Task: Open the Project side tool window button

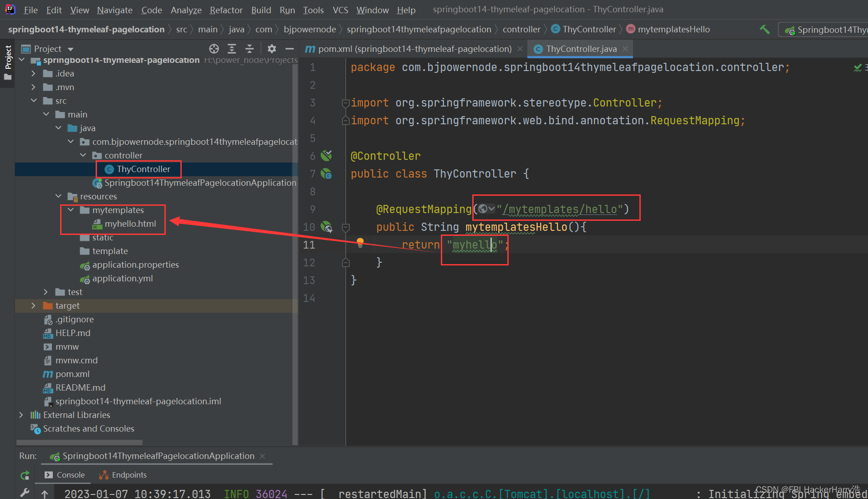Action: point(8,63)
